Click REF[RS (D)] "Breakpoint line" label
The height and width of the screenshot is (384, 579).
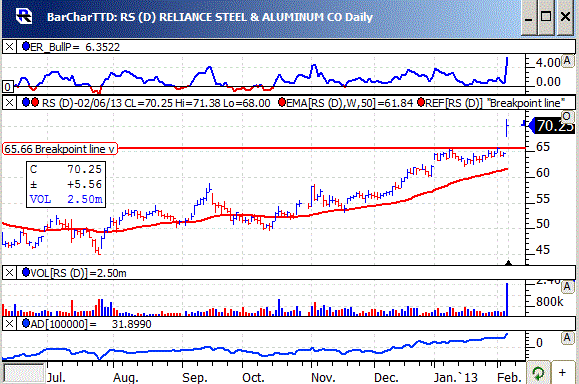(495, 103)
